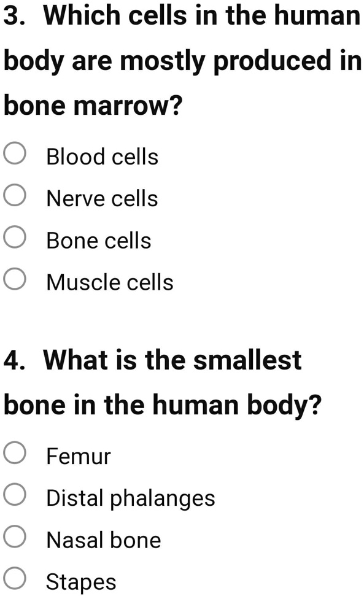Click the Distal phalanges option label
Screen dimensions: 364x596
[x=131, y=498]
